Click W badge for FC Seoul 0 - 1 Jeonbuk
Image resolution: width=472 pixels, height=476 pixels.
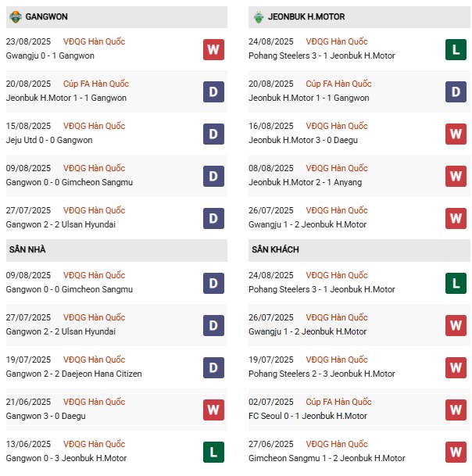(456, 410)
